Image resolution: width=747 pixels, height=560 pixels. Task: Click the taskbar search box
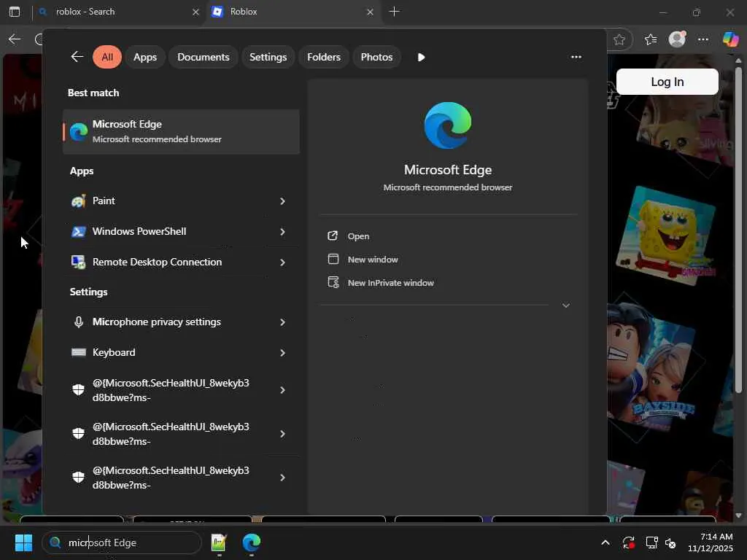[122, 542]
